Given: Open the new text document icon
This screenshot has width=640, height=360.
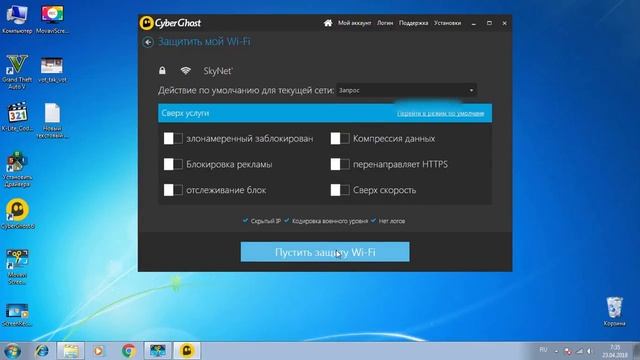Looking at the screenshot, I should coord(52,120).
